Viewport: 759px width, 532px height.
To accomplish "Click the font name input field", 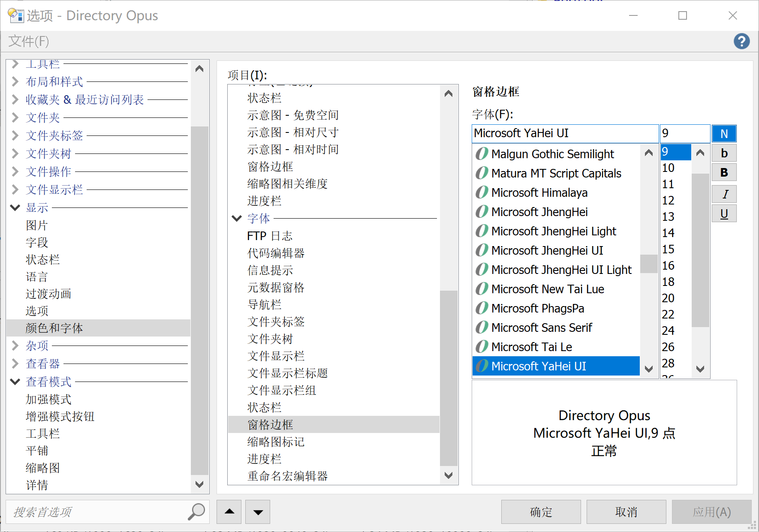I will click(565, 133).
